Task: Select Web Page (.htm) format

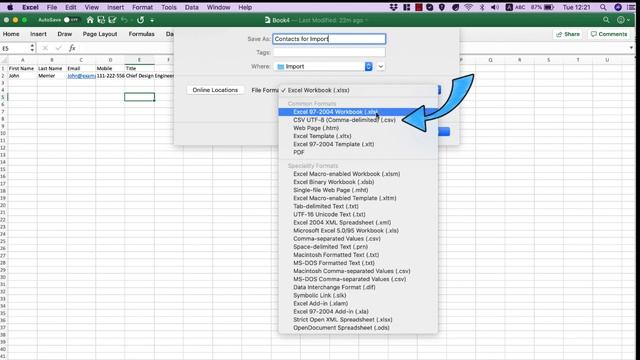Action: (358, 128)
